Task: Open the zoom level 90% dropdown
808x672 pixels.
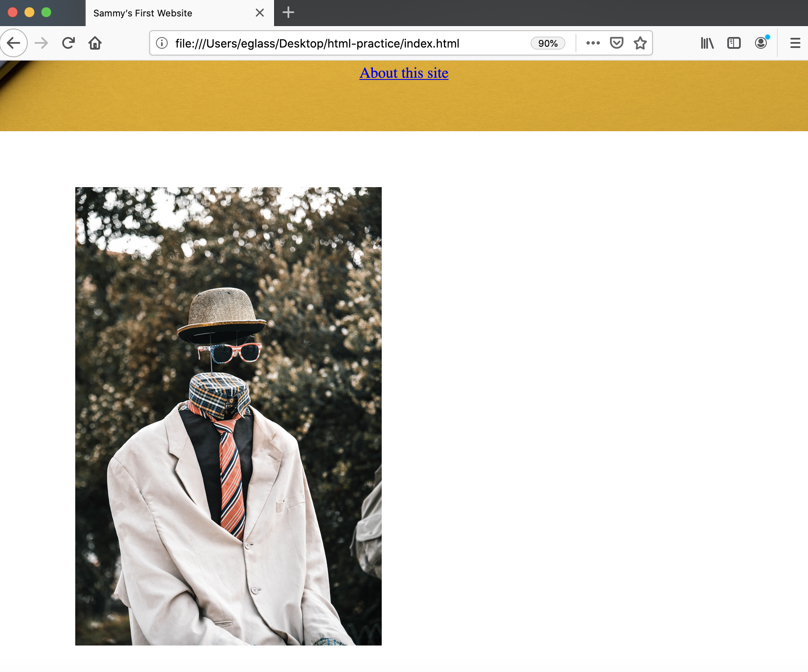Action: [x=548, y=43]
